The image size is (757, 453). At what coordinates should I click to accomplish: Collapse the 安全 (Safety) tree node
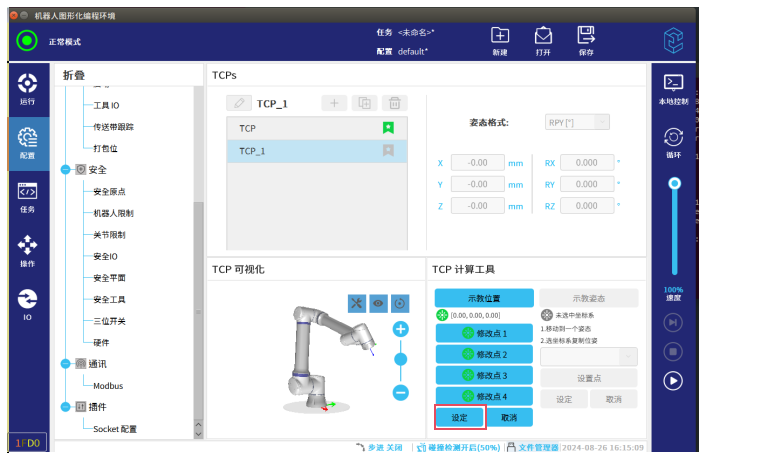tap(67, 169)
